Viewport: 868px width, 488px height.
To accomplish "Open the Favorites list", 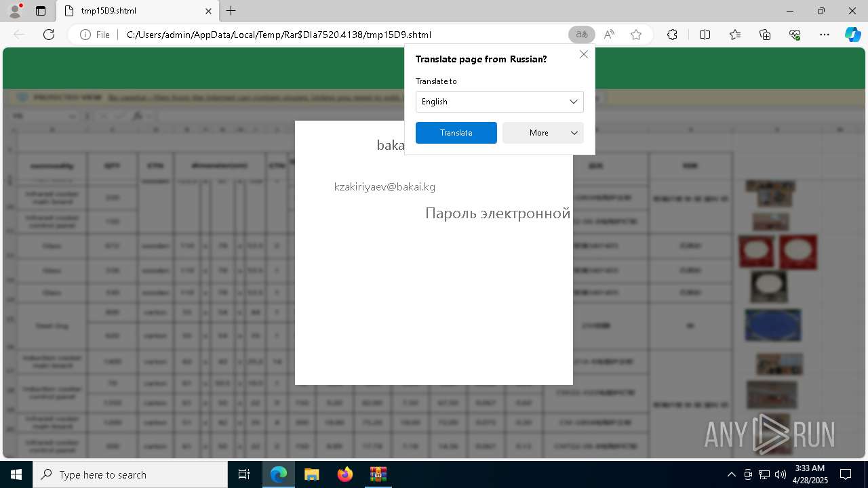I will click(x=735, y=35).
